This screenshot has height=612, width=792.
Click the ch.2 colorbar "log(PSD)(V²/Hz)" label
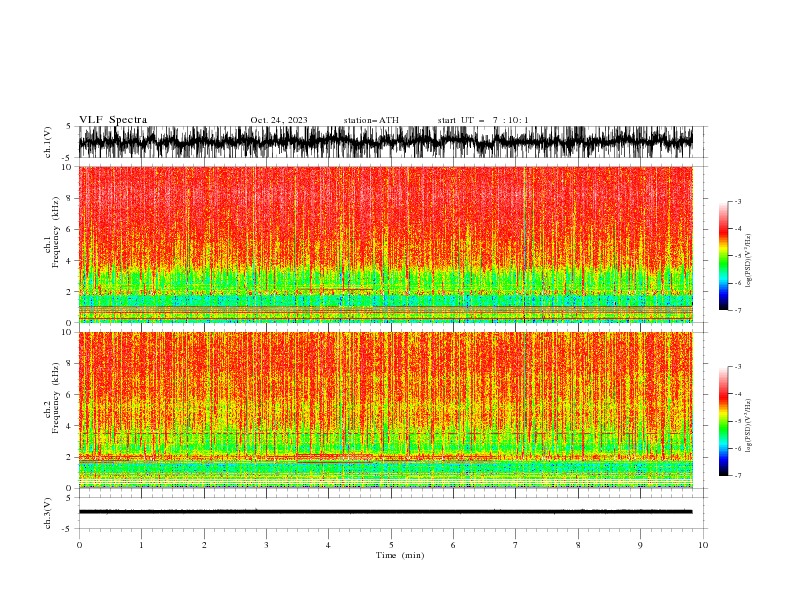coord(748,425)
